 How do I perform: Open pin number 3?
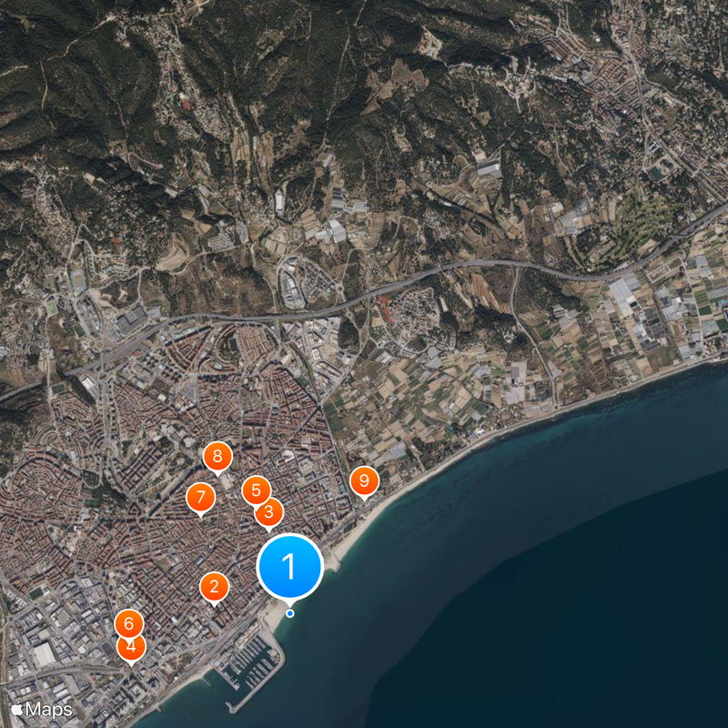(x=269, y=511)
